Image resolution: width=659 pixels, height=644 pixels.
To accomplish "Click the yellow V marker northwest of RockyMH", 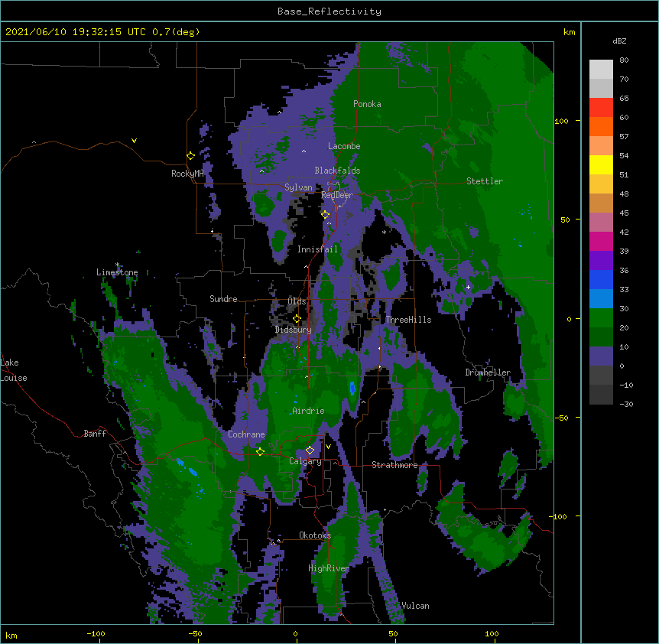I will point(134,141).
